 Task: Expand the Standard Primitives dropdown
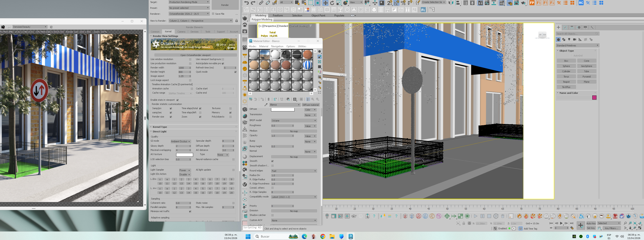pos(577,46)
